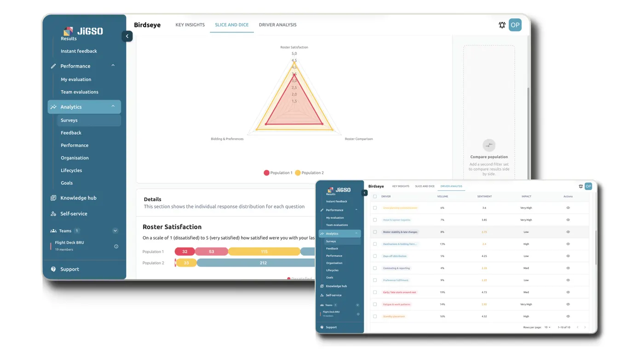Collapse sidebar using arrow in Slice and Dice window

pyautogui.click(x=127, y=36)
